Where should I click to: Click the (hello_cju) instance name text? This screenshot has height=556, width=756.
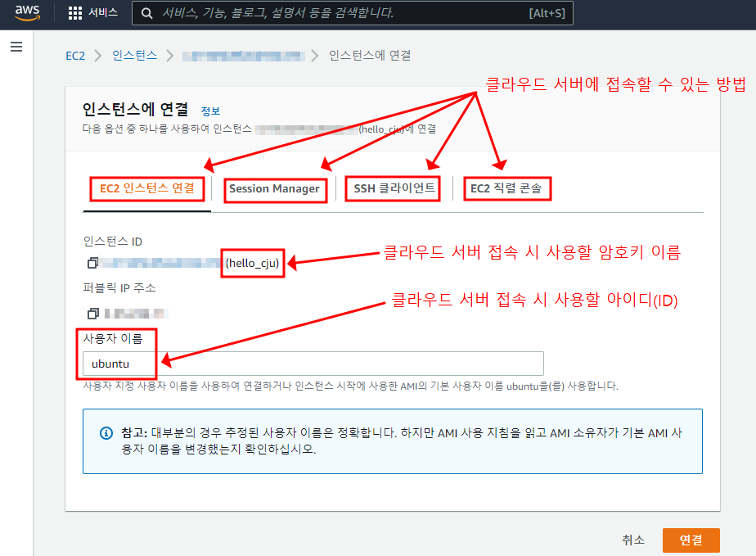coord(252,263)
